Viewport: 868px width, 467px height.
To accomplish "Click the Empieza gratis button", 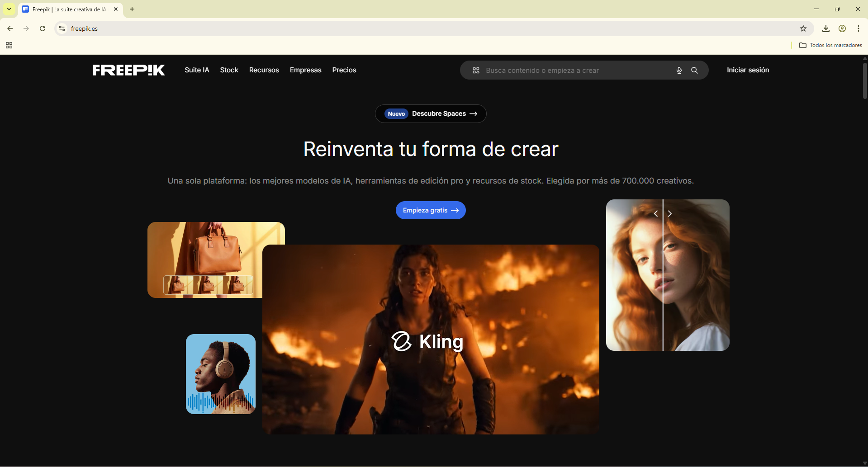I will pos(430,210).
